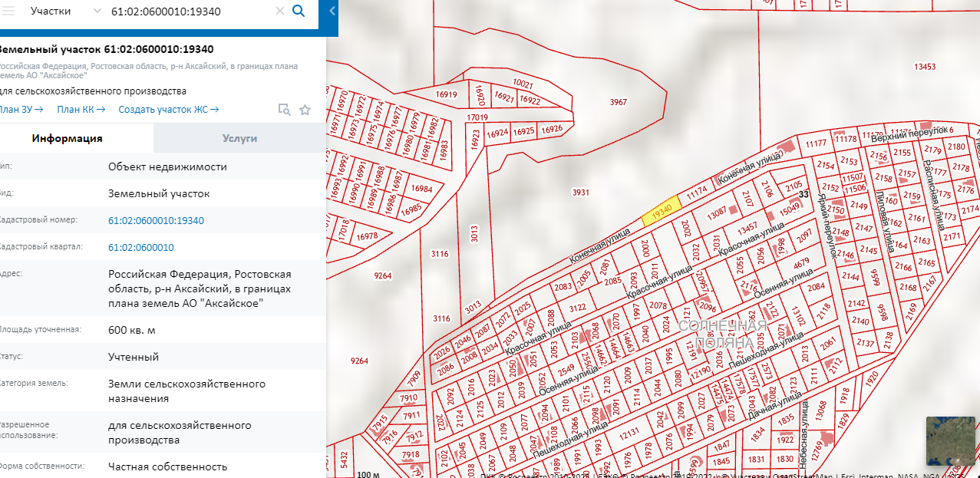This screenshot has height=478, width=980.
Task: Toggle the favorite star for this parcel
Action: pyautogui.click(x=305, y=110)
